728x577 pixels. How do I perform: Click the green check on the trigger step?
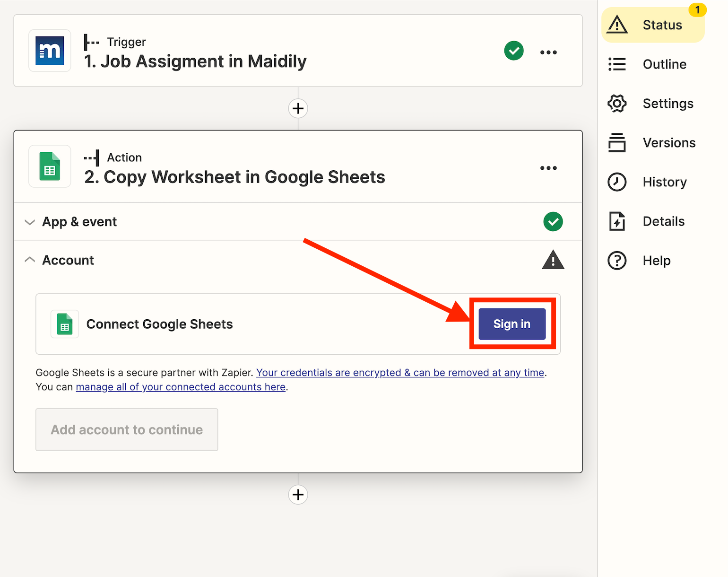tap(514, 51)
